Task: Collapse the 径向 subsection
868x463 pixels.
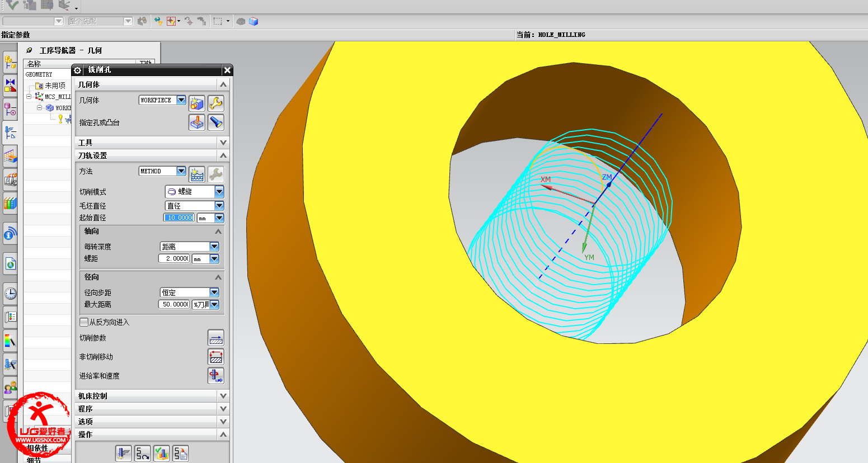Action: pyautogui.click(x=218, y=277)
